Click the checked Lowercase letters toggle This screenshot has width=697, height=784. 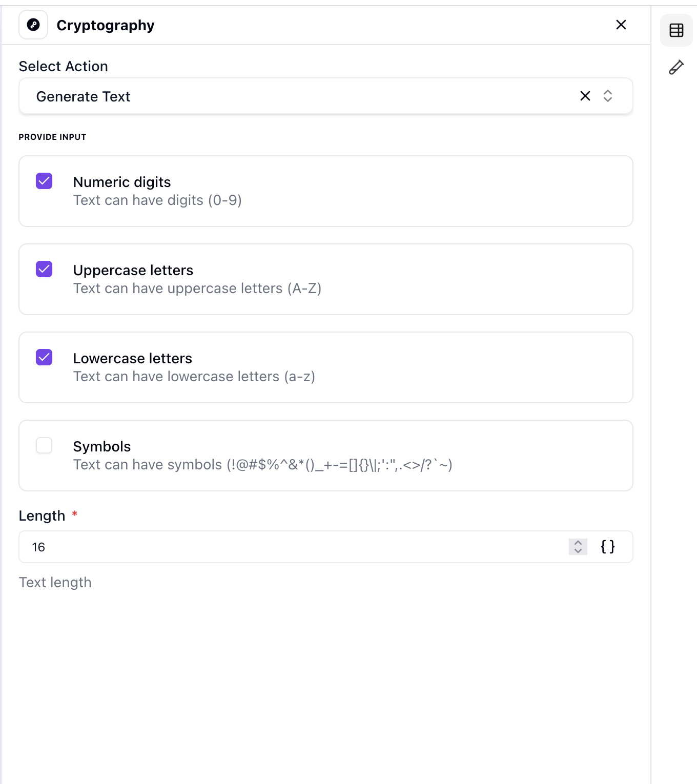click(44, 357)
